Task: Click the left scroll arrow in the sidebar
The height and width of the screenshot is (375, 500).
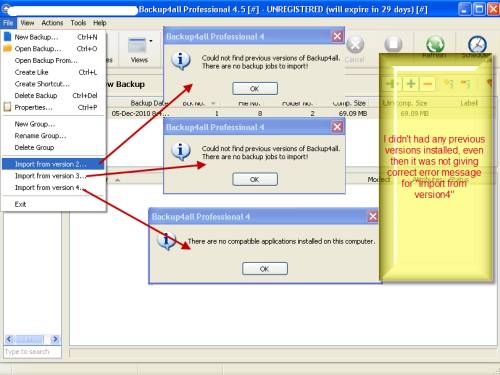Action: pos(9,339)
